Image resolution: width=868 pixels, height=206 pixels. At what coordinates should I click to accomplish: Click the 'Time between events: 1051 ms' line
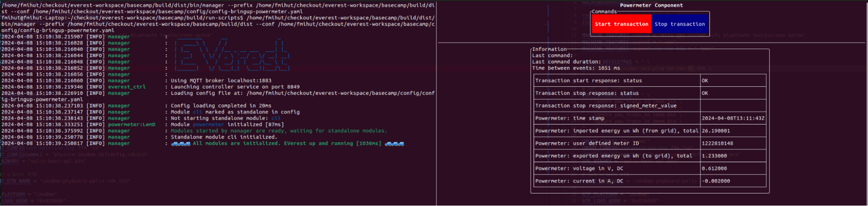576,68
